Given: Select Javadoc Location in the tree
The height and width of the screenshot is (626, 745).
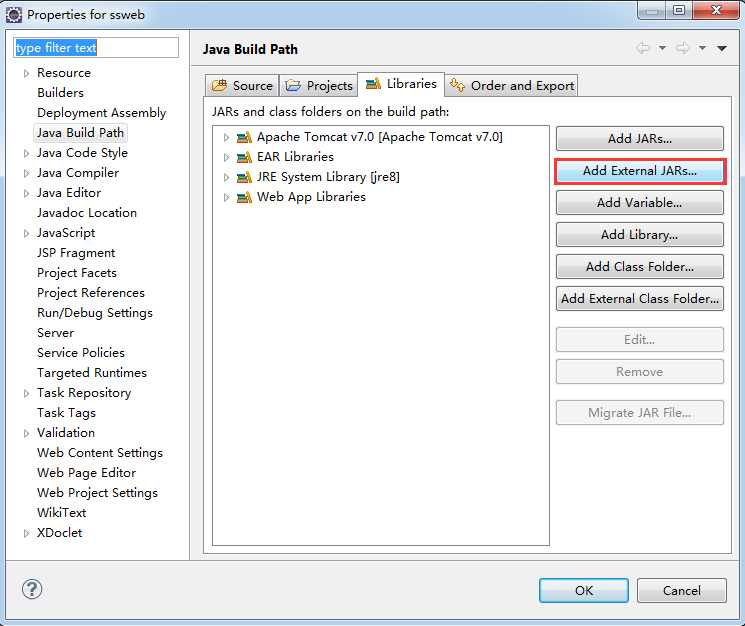Looking at the screenshot, I should [87, 213].
